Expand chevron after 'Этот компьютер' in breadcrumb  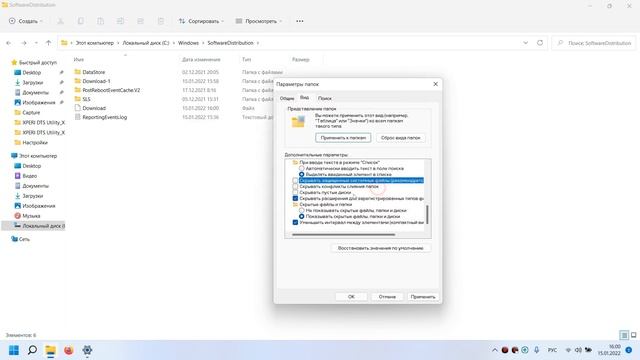118,43
